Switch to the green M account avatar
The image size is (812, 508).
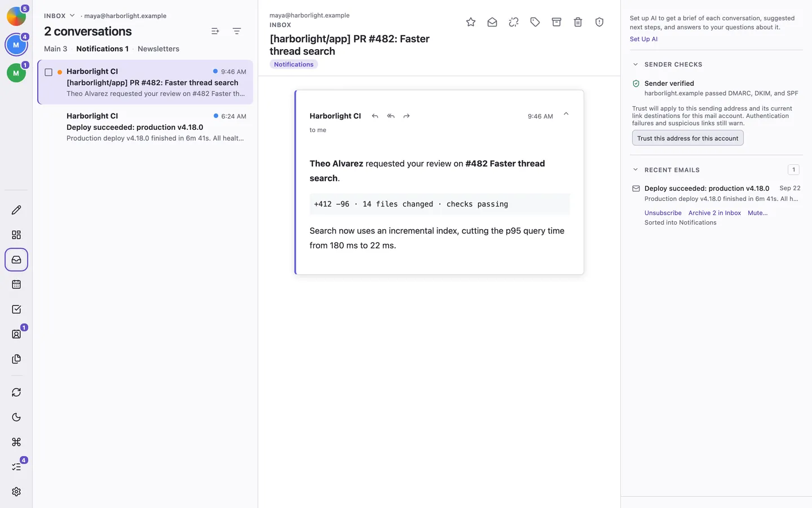(x=16, y=73)
